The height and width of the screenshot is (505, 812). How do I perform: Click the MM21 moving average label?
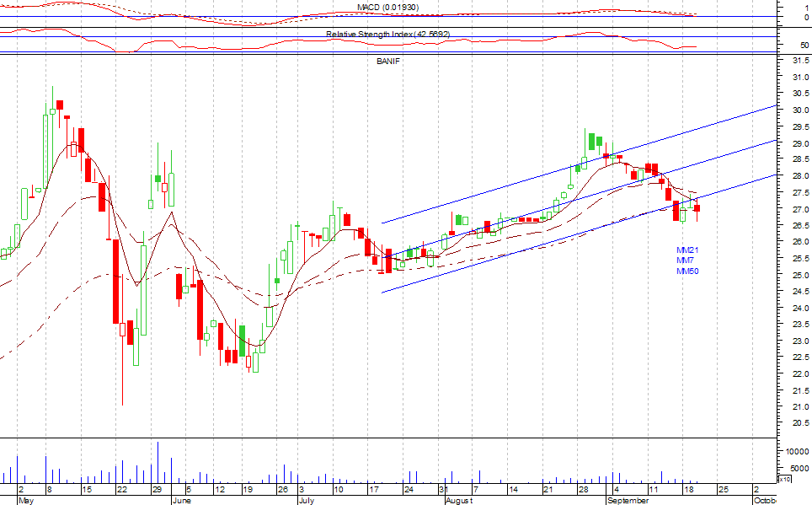click(687, 250)
